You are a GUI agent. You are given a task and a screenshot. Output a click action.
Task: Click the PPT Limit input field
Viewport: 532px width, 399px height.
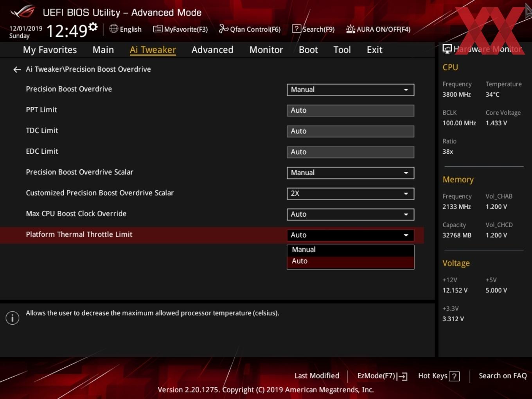[x=350, y=110]
